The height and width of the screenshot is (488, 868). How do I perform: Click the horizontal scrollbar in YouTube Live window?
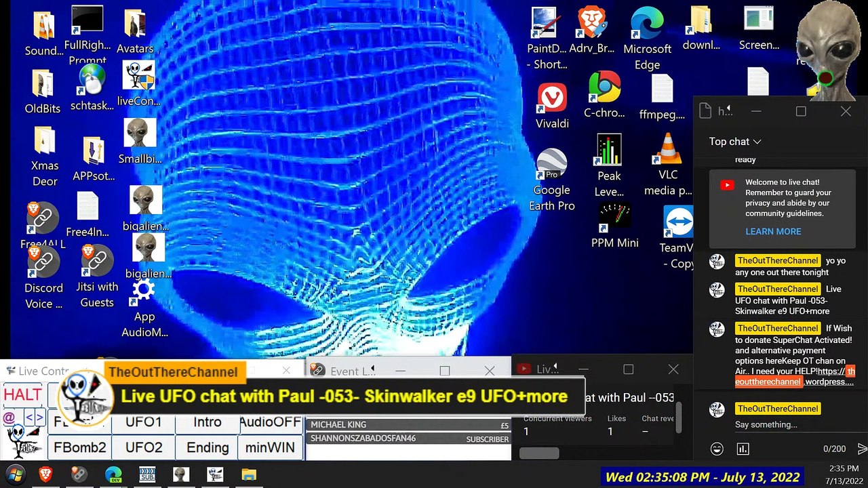click(539, 453)
